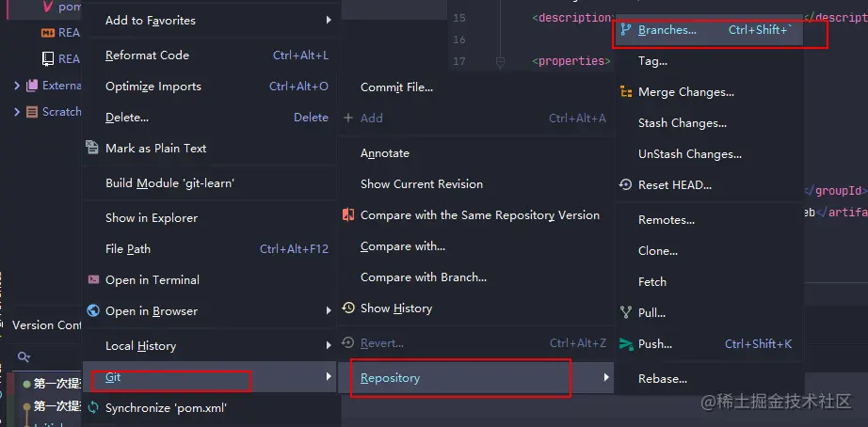Click the green Push arrow icon
Screen dimensions: 868x427
626,344
